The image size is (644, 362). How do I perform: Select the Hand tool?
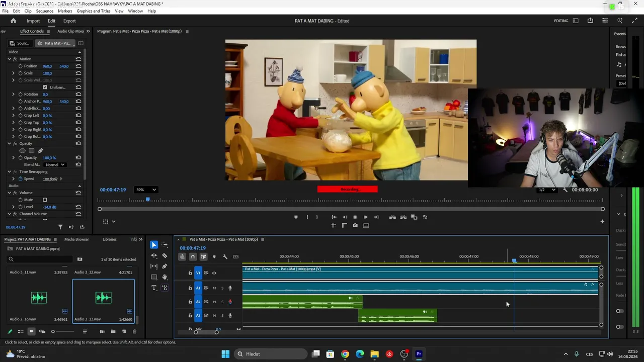[x=165, y=277]
